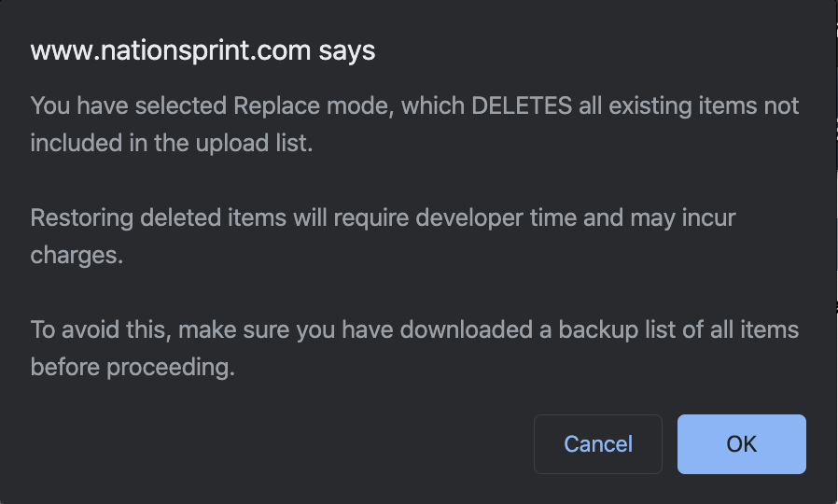
Task: Click the "www.nationsprint.com says" dialog title
Action: 203,50
